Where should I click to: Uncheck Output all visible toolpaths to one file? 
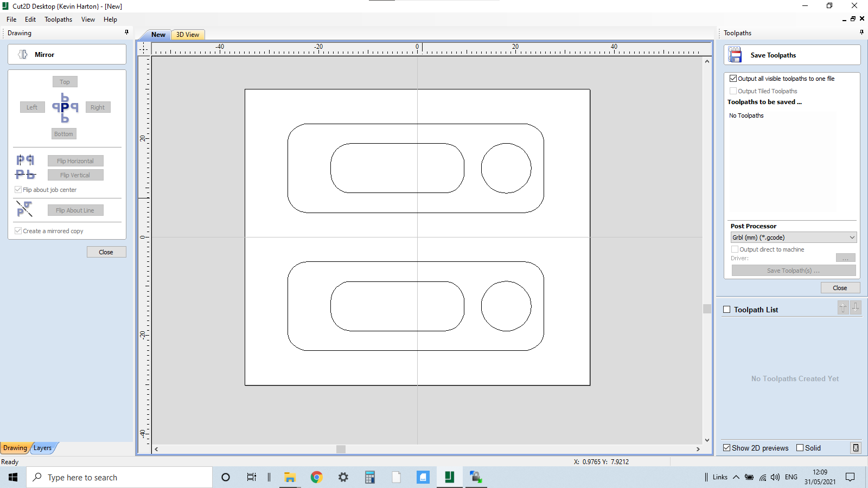[733, 78]
